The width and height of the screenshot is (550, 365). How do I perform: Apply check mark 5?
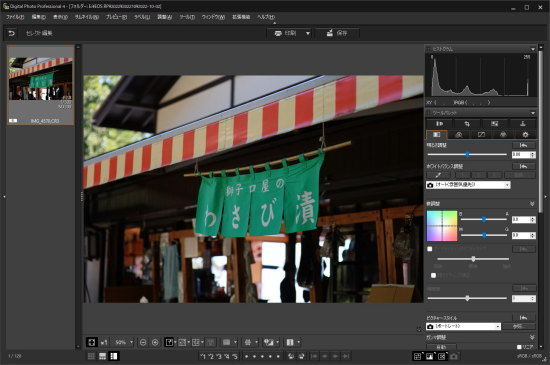(235, 356)
